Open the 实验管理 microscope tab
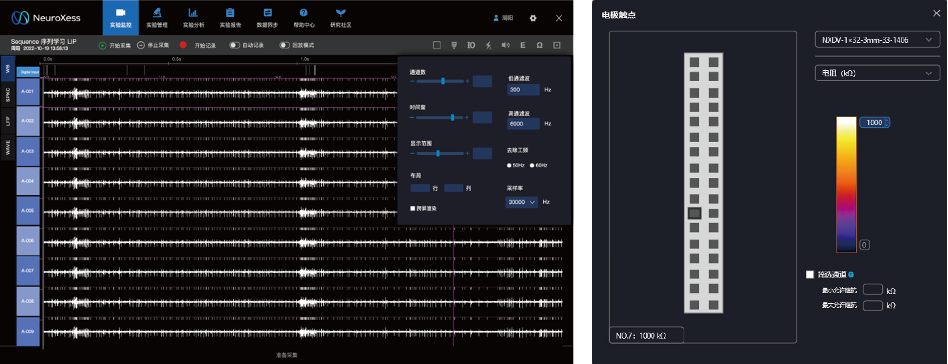The width and height of the screenshot is (948, 364). click(156, 18)
